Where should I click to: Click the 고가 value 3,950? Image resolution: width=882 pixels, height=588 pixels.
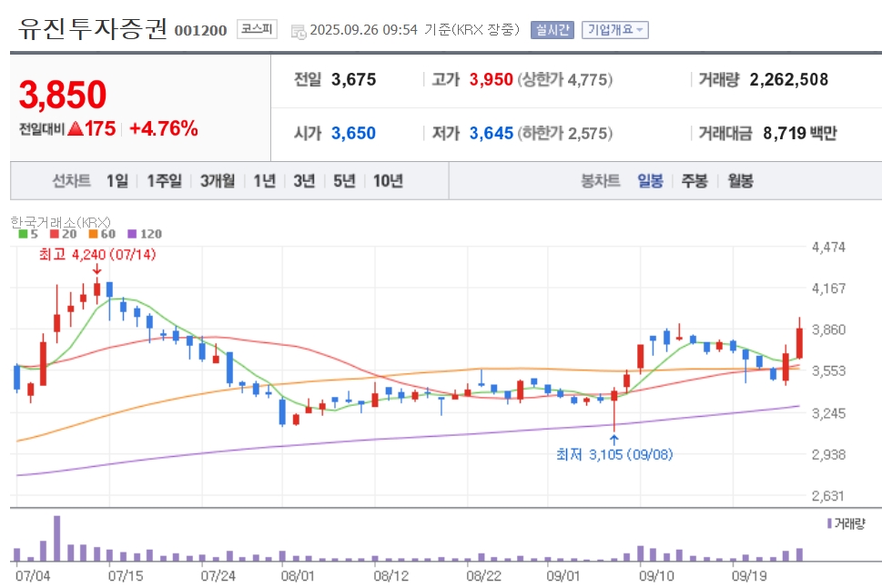click(x=492, y=79)
